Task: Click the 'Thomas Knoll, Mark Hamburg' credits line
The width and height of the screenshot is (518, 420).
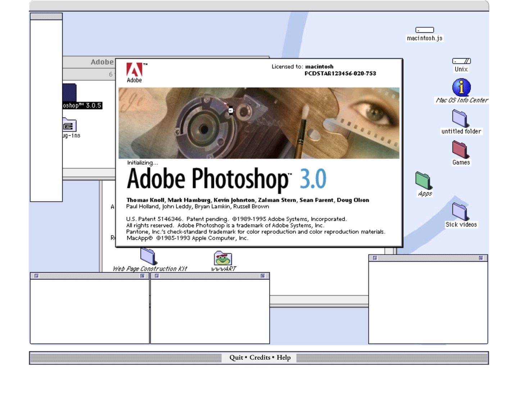Action: [247, 200]
